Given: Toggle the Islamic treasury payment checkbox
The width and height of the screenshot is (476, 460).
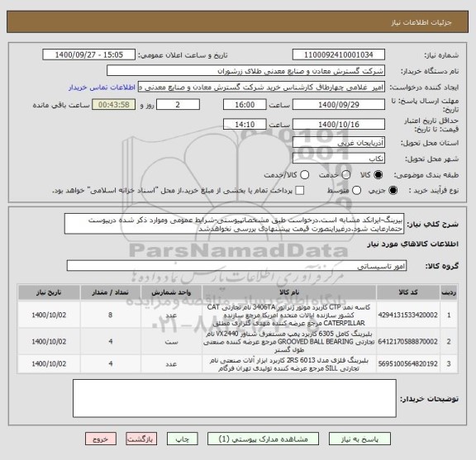Looking at the screenshot, I should [x=300, y=190].
